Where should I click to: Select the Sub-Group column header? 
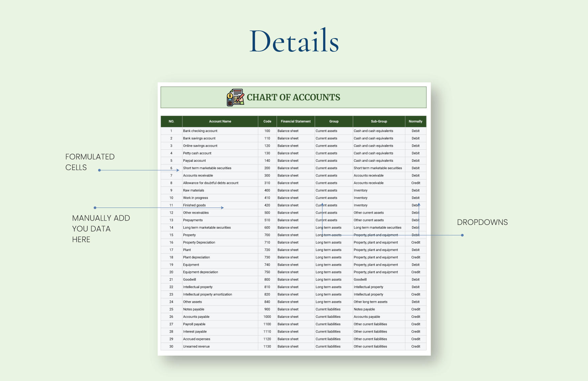tap(379, 121)
